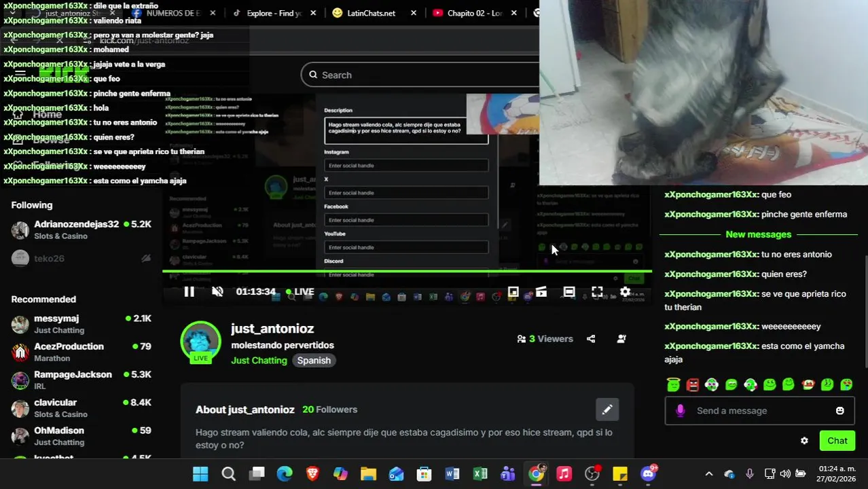Image resolution: width=868 pixels, height=489 pixels.
Task: Open the OhMadison recommended channel
Action: (82, 436)
